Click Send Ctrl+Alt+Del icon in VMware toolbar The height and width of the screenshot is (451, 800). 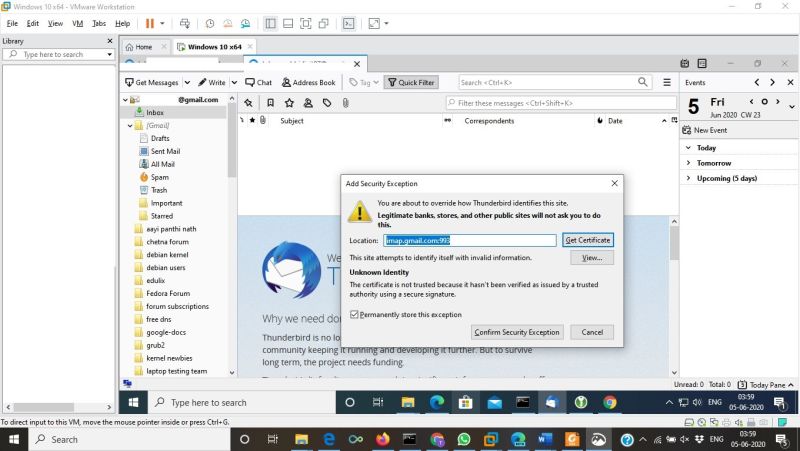pyautogui.click(x=185, y=23)
